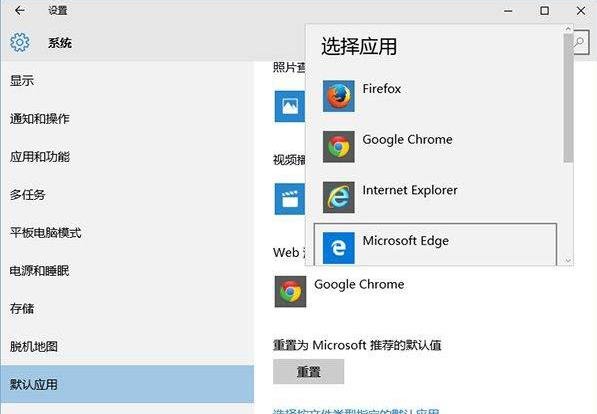Click the Microsoft Edge icon
The image size is (597, 414).
[x=338, y=248]
